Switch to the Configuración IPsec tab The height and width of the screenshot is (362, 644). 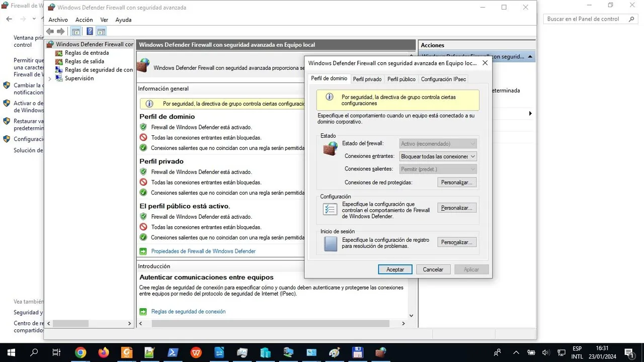click(443, 79)
